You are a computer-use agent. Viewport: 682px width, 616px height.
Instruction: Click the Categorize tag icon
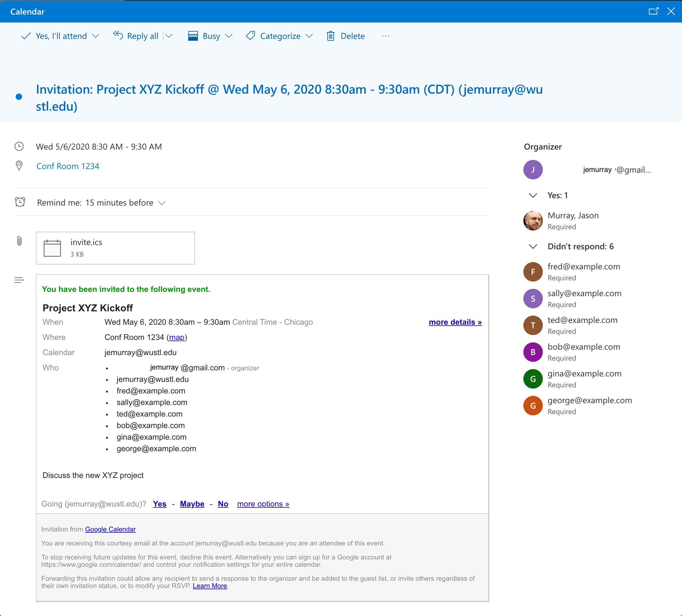pyautogui.click(x=250, y=36)
